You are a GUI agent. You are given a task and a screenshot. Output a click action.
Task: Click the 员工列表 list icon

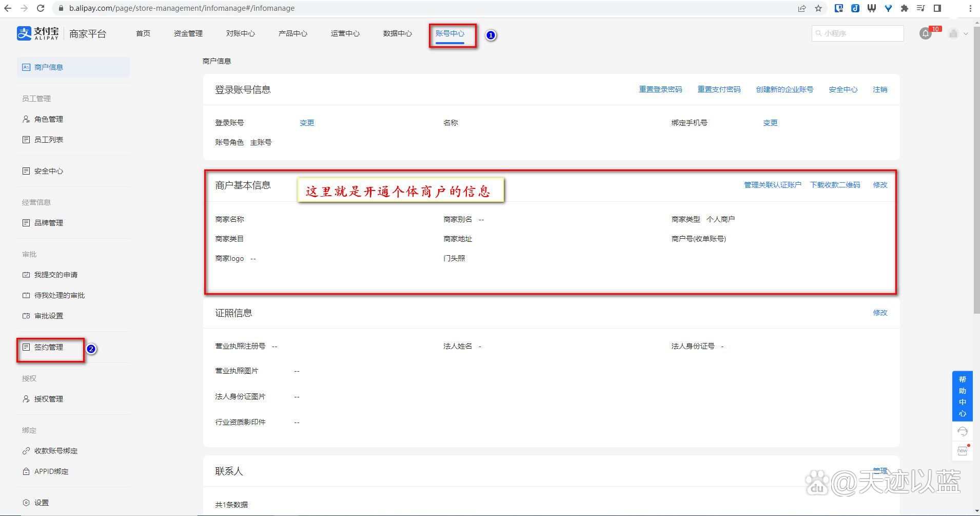point(26,140)
